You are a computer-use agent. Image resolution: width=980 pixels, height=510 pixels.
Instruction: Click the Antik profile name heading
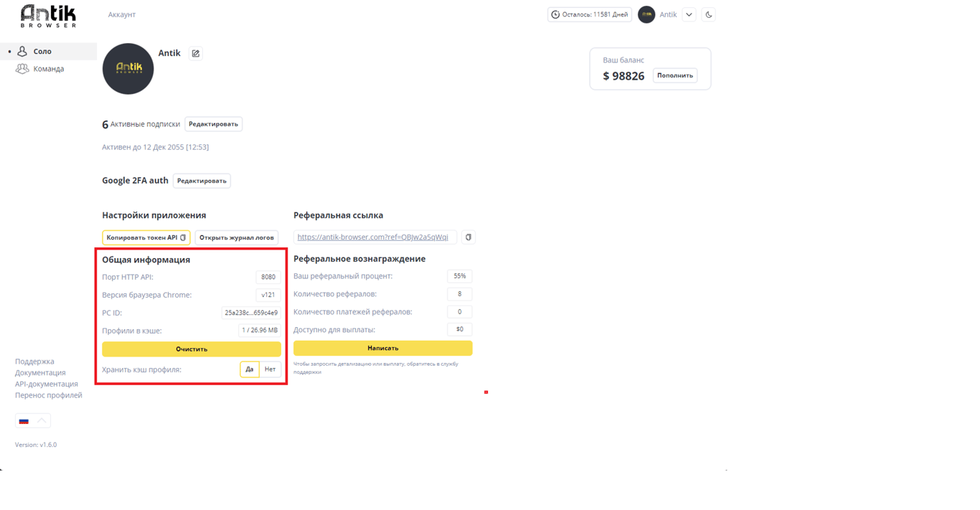coord(169,53)
